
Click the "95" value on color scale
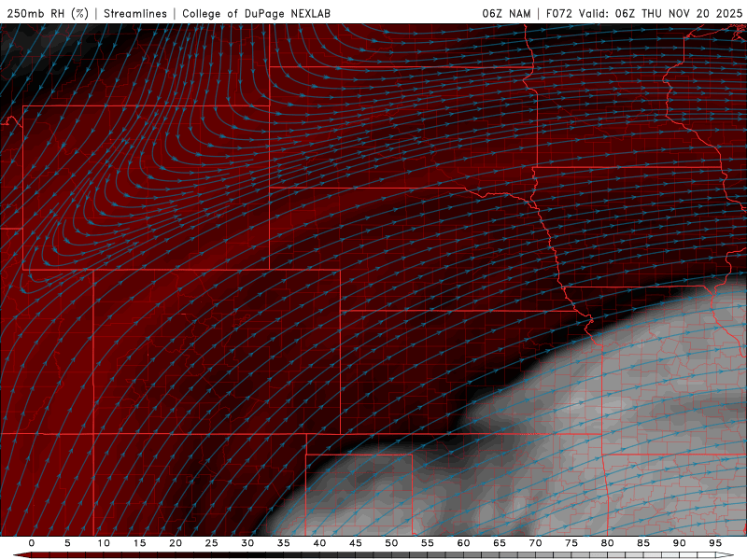715,543
